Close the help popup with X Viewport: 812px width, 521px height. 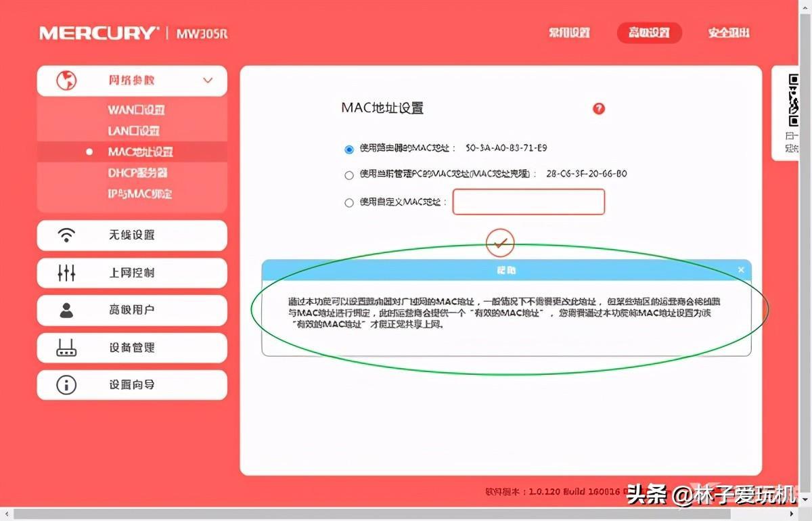(741, 270)
